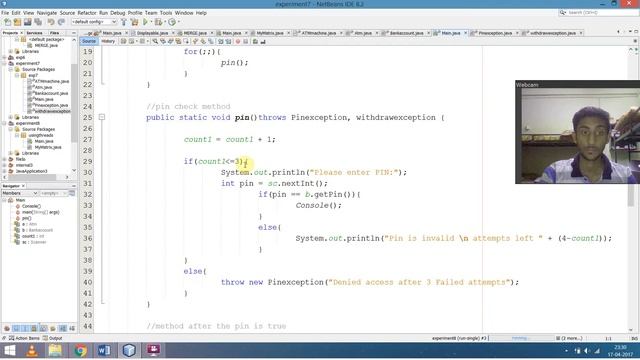This screenshot has height=360, width=640.
Task: Open VLC from the taskbar
Action: tap(32, 350)
